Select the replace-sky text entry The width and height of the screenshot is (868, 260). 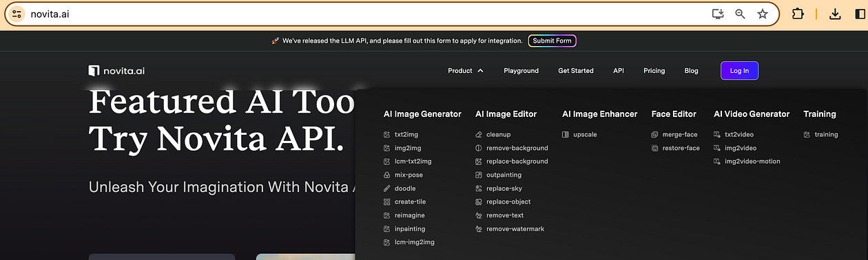(x=504, y=188)
